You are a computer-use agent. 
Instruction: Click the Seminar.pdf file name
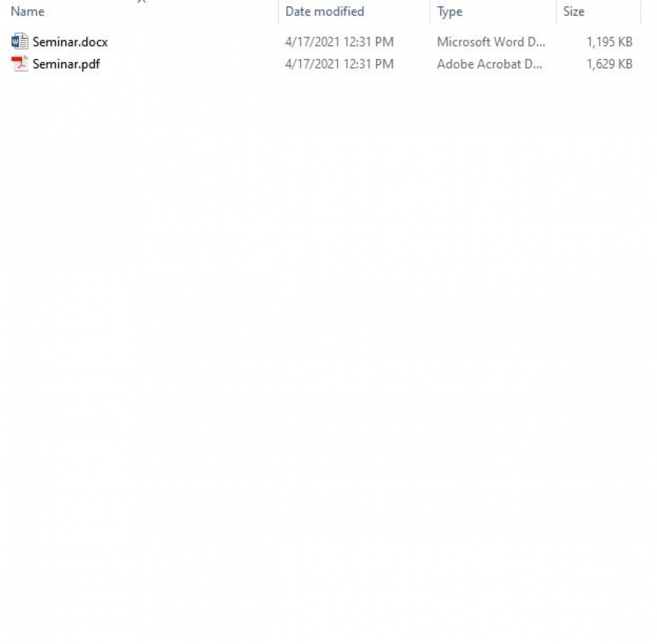point(66,64)
